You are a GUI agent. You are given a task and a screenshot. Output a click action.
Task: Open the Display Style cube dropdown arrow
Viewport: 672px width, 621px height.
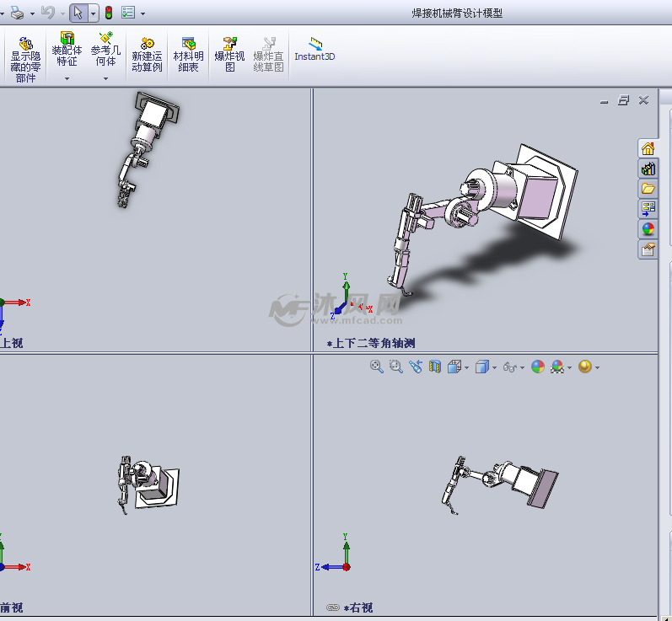coord(495,367)
